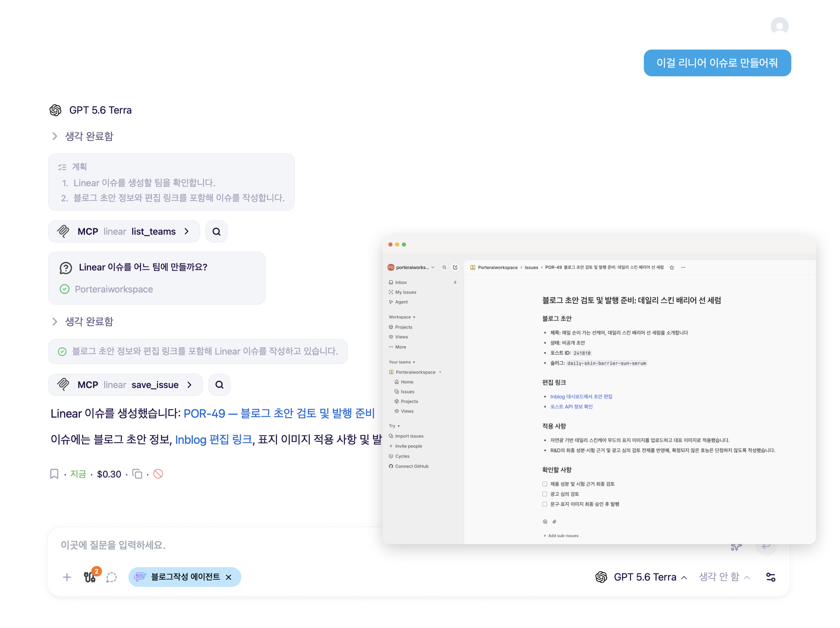840x628 pixels.
Task: Open the Inblog 편집 링크 hyperlink
Action: pos(213,440)
